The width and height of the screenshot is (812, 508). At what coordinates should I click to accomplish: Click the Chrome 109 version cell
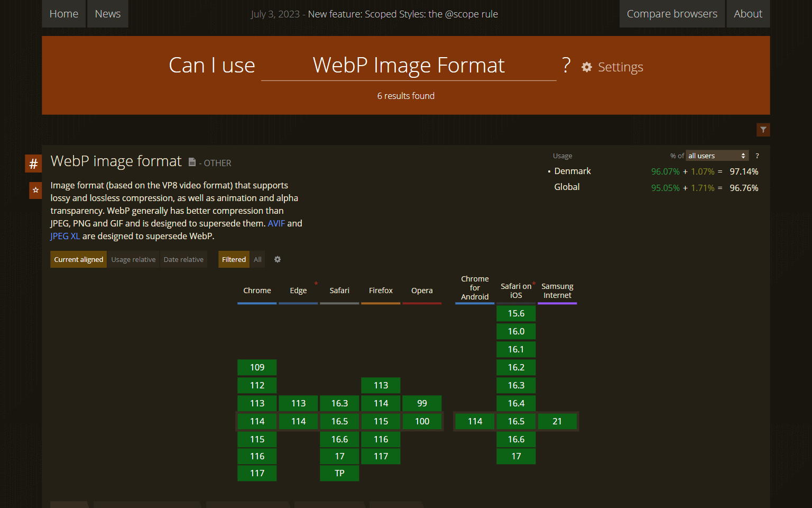coord(257,367)
